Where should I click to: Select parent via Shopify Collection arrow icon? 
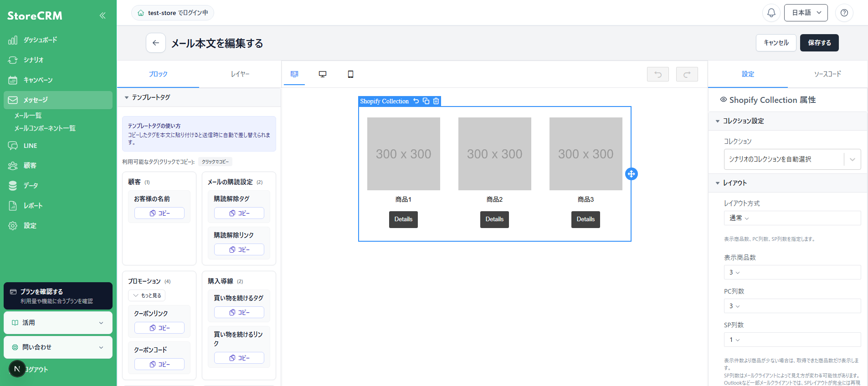[416, 101]
